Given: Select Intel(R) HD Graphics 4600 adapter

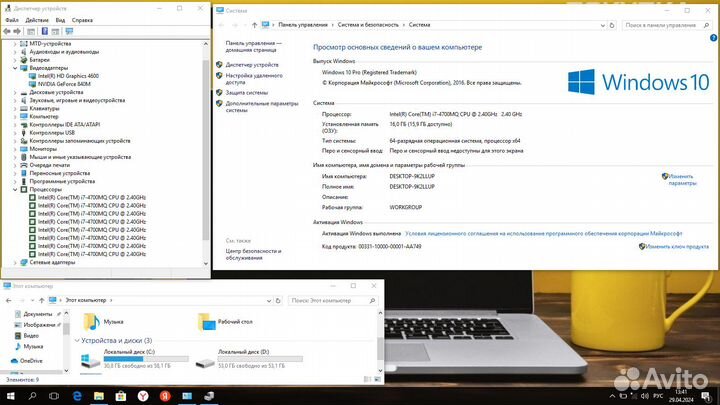Looking at the screenshot, I should tap(68, 76).
